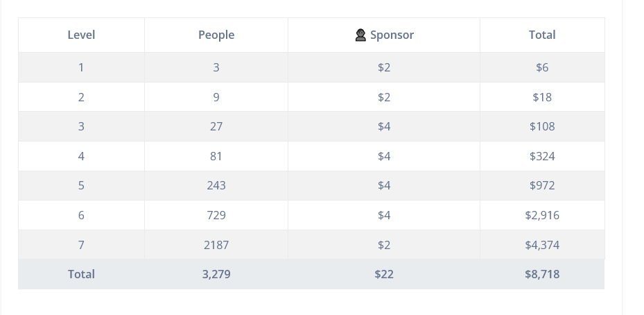Click the 3,279 people grand total

216,274
